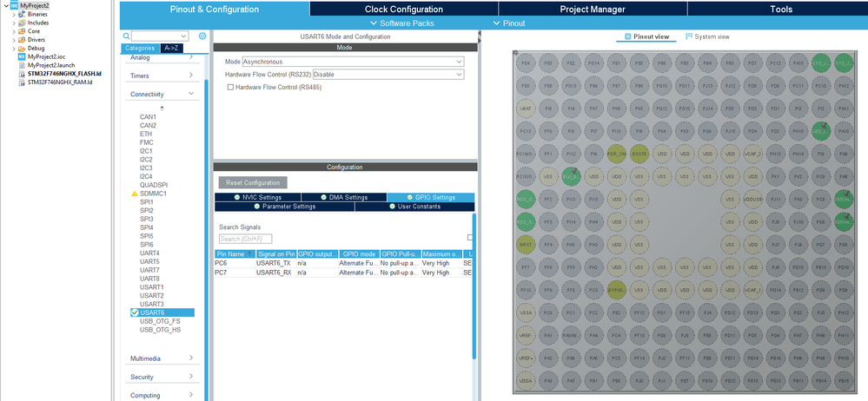Click the VDDA pin on the chip
This screenshot has width=868, height=401.
click(526, 380)
